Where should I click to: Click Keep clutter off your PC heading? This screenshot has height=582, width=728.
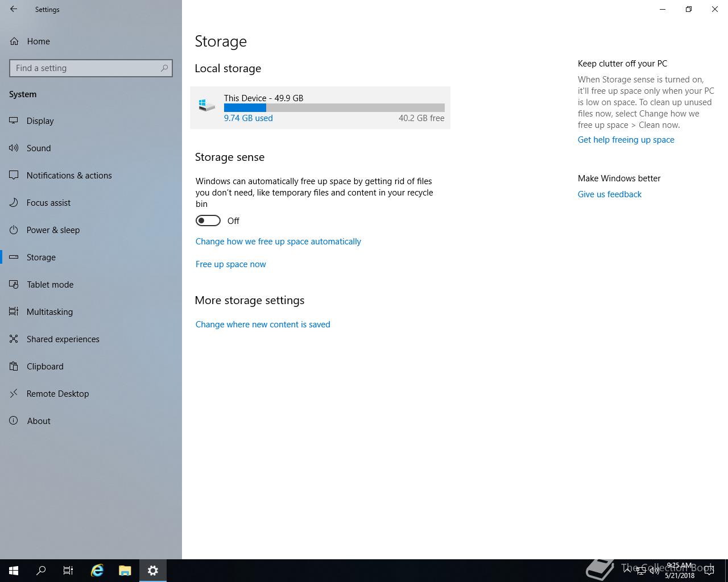(x=623, y=64)
